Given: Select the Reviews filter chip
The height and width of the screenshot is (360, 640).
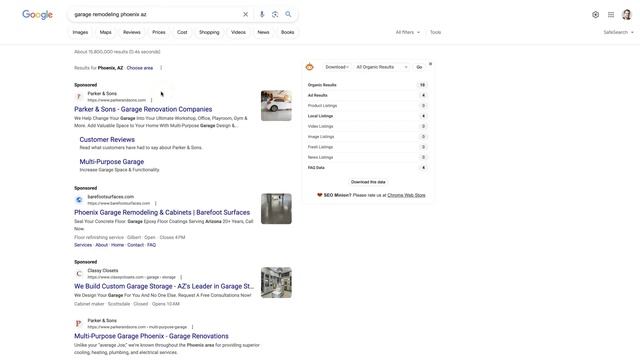Looking at the screenshot, I should point(132,32).
